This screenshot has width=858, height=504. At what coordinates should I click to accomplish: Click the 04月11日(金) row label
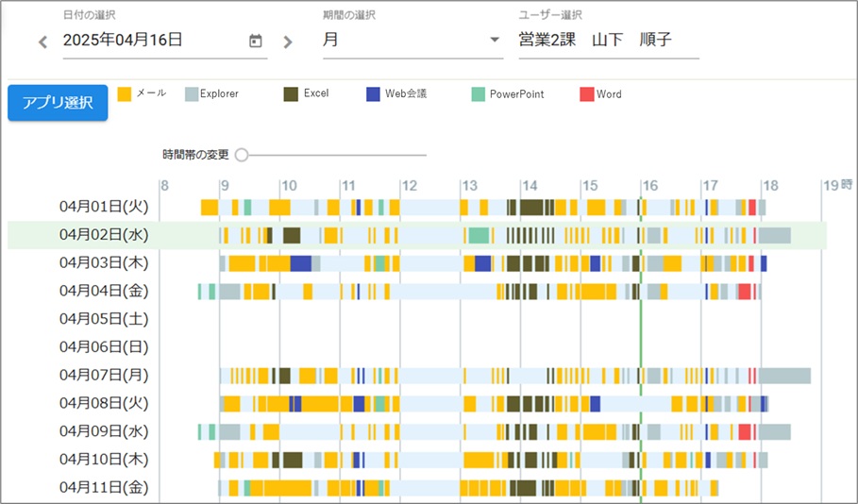click(x=104, y=488)
